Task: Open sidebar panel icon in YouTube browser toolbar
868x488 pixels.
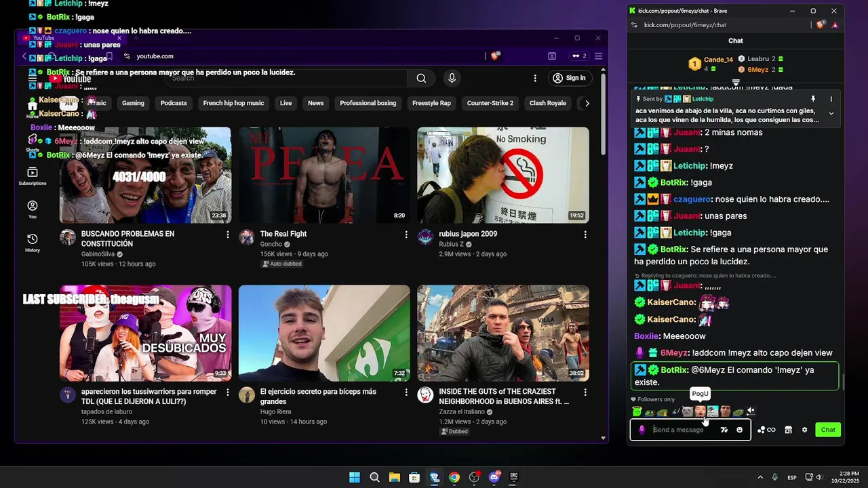Action: [552, 56]
